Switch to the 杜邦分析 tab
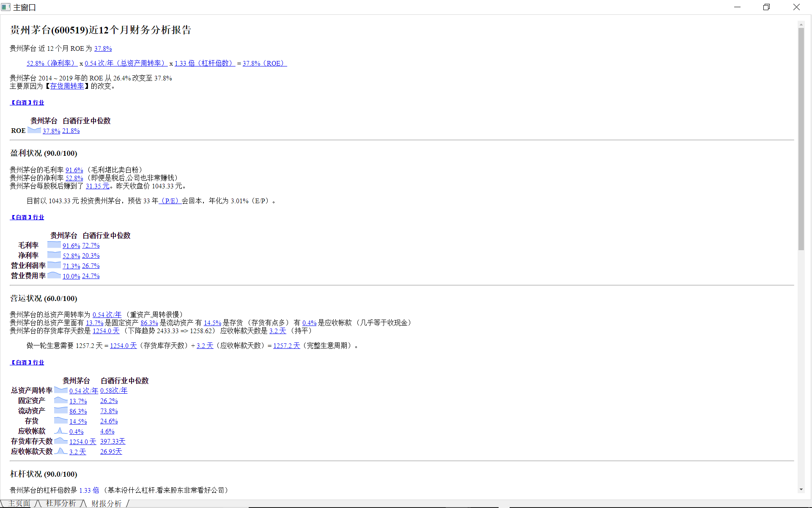Viewport: 812px width, 508px height. point(60,503)
